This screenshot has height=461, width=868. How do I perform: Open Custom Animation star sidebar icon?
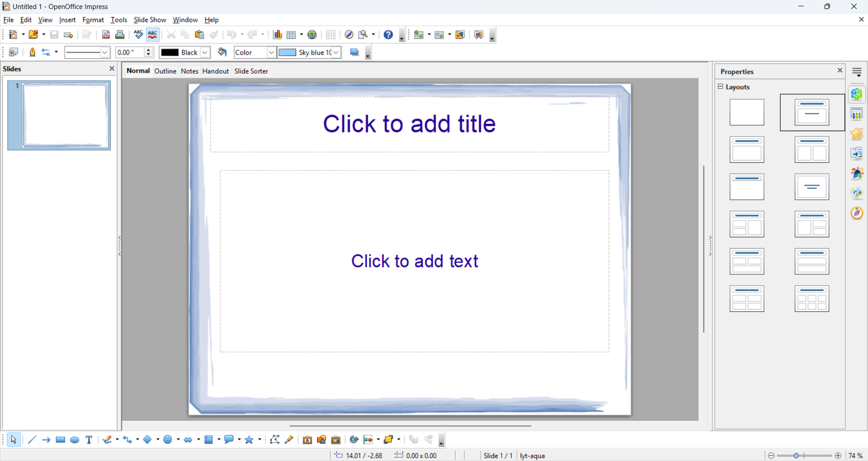[x=857, y=134]
